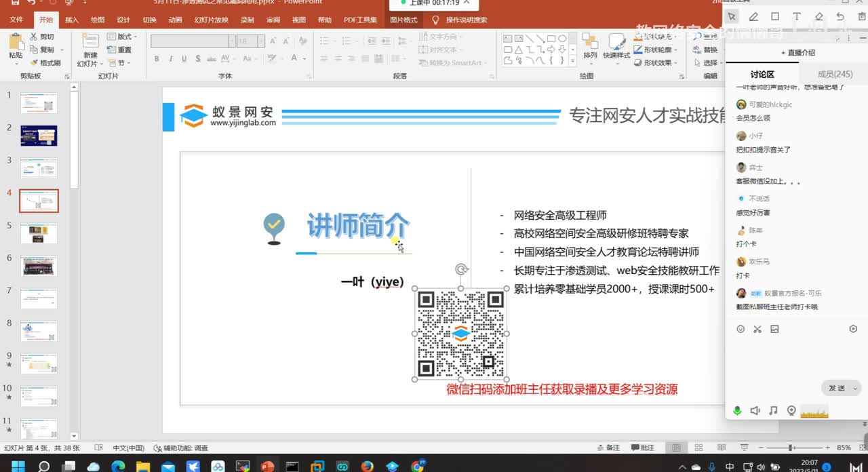Click the Copy (复制) button
Image resolution: width=868 pixels, height=472 pixels.
tap(42, 50)
